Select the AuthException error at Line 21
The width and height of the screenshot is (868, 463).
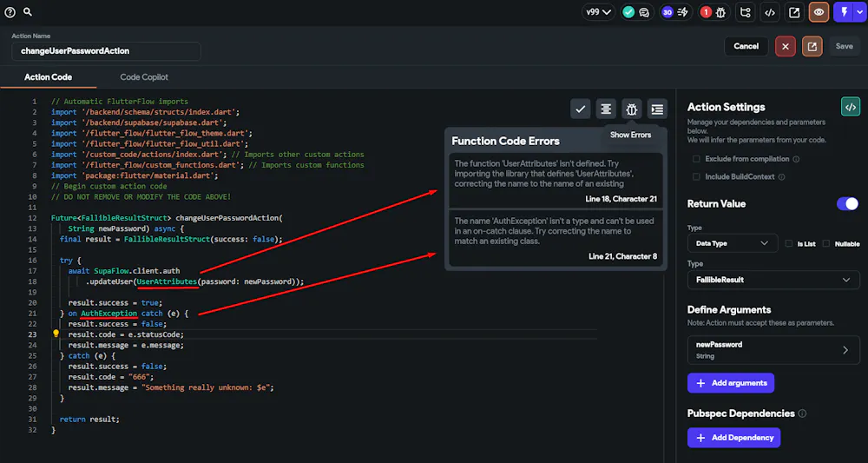[556, 238]
